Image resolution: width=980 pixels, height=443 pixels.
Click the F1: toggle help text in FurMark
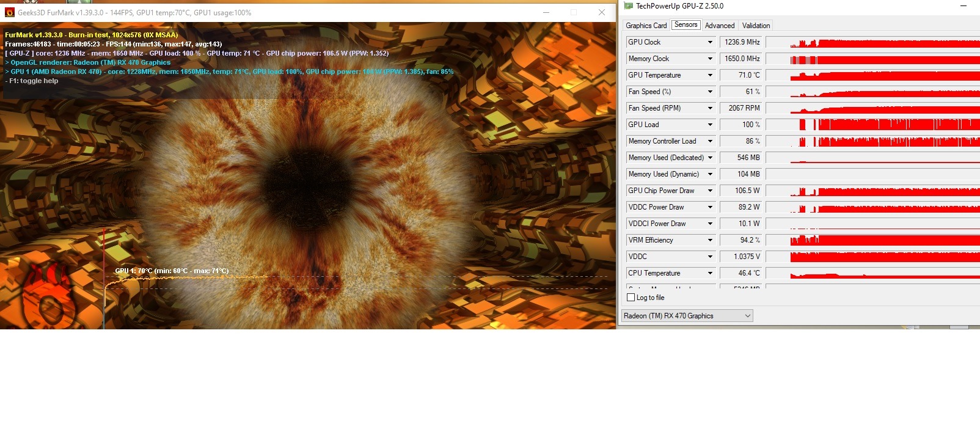tap(32, 81)
